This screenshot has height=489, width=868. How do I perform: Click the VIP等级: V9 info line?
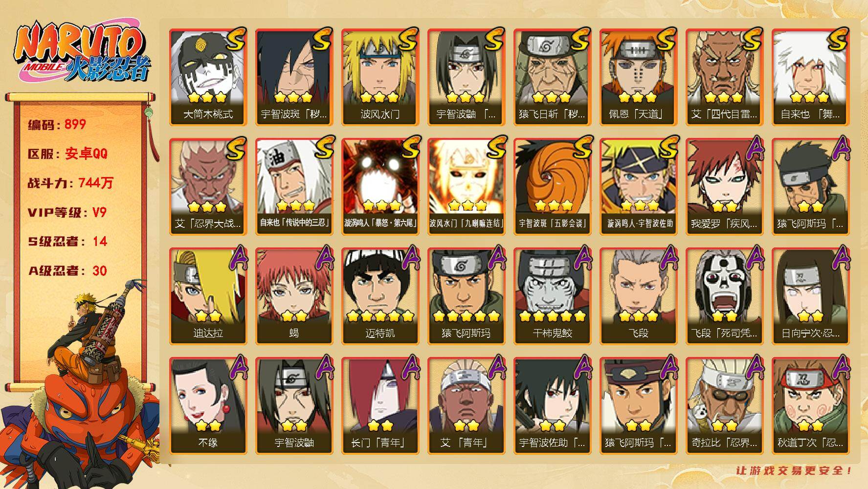pos(67,212)
